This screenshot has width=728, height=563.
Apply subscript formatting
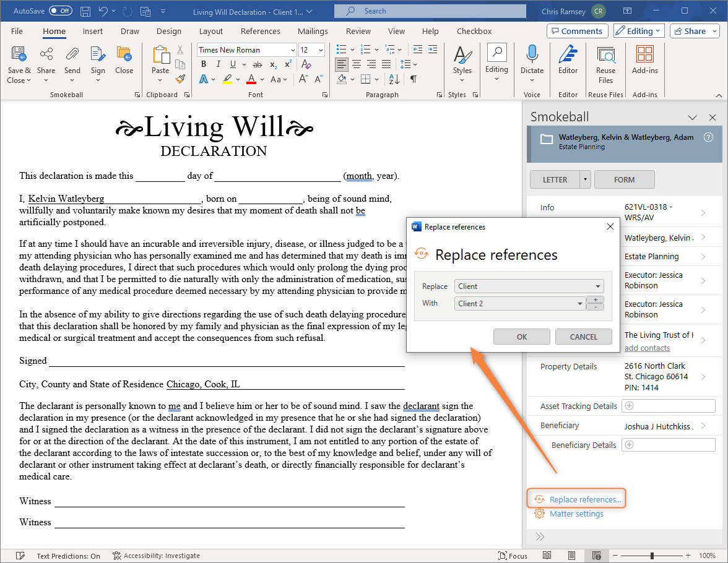click(274, 64)
